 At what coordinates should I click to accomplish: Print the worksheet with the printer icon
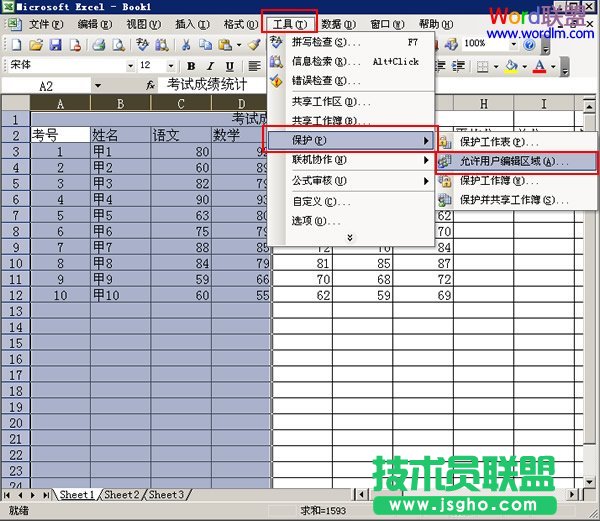99,45
